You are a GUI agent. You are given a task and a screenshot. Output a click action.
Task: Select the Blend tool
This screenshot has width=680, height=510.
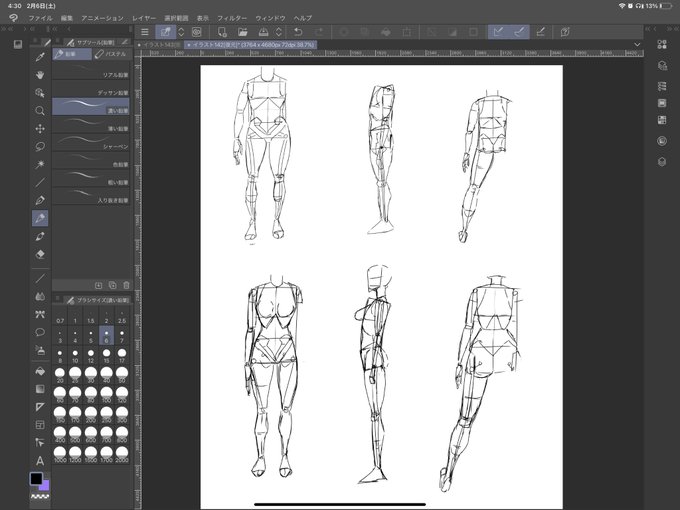(x=40, y=296)
